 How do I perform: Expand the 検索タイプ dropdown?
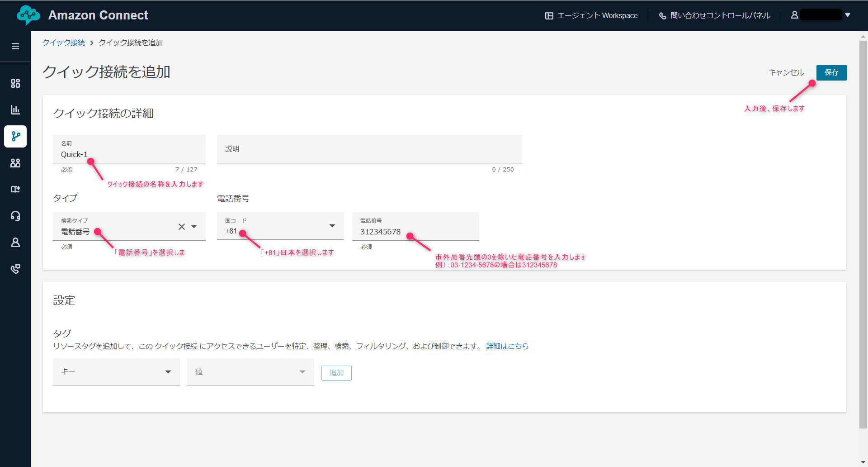tap(194, 227)
